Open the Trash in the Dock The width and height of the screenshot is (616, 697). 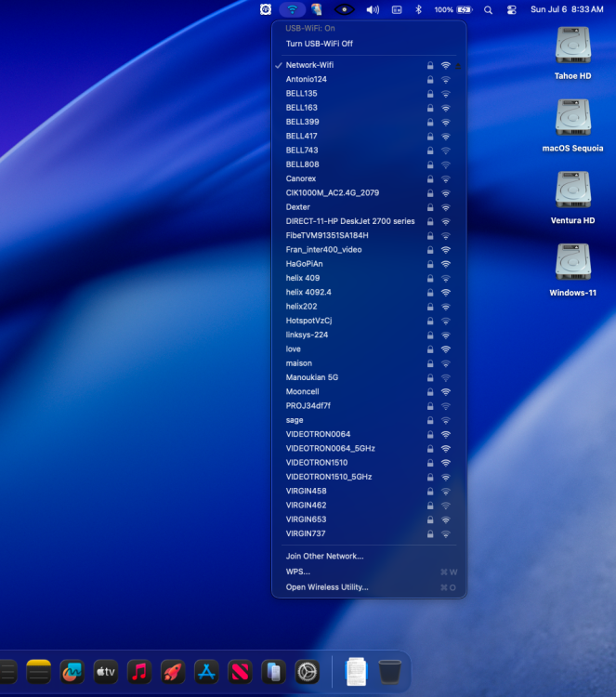tap(390, 672)
